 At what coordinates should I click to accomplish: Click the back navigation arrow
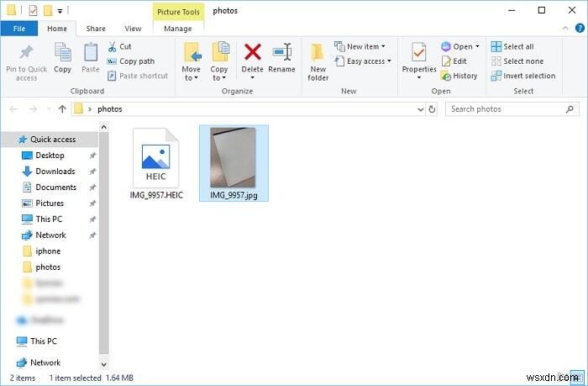pos(13,109)
